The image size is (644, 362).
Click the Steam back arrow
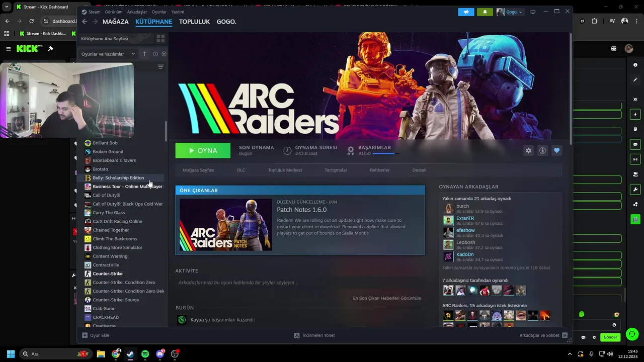(85, 22)
